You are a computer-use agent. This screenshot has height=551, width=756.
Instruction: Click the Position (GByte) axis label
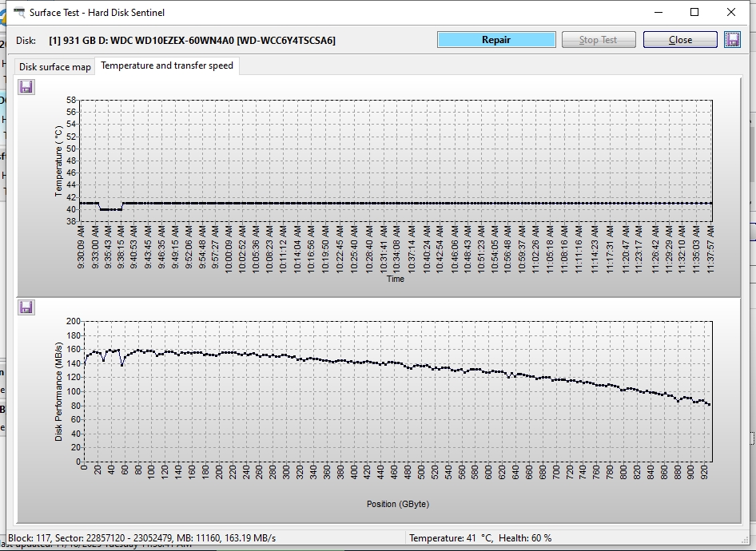coord(397,504)
